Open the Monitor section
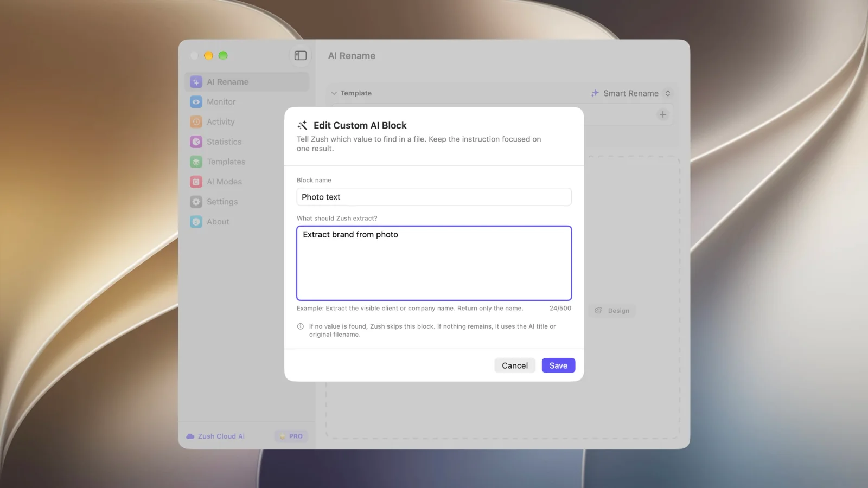The image size is (868, 488). 247,102
